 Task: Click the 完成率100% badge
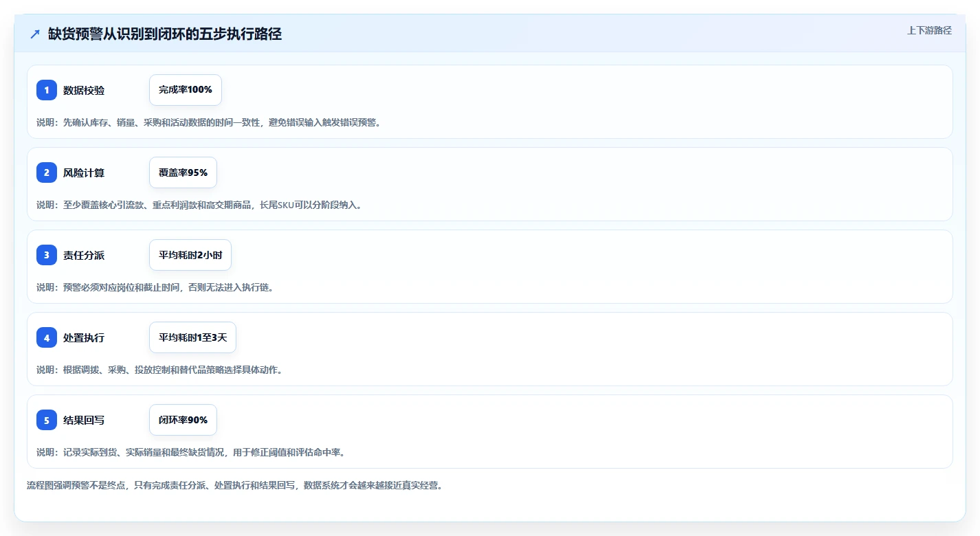pos(186,90)
